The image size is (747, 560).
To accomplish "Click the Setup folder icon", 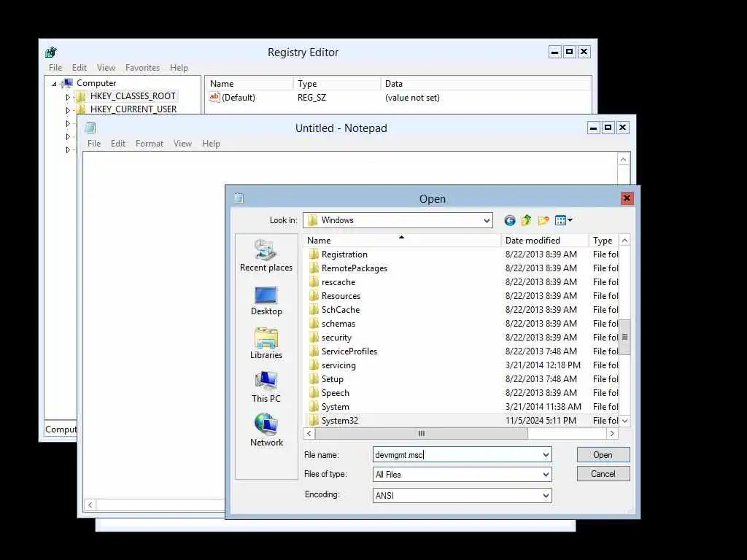I will coord(314,379).
